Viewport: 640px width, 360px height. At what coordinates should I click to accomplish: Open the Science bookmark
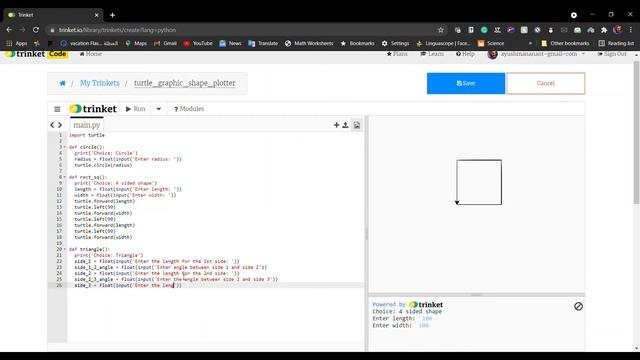pyautogui.click(x=491, y=43)
